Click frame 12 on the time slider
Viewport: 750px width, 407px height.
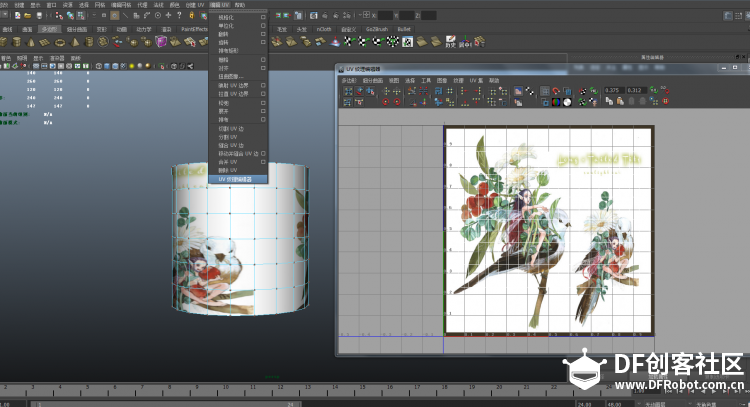pos(281,388)
